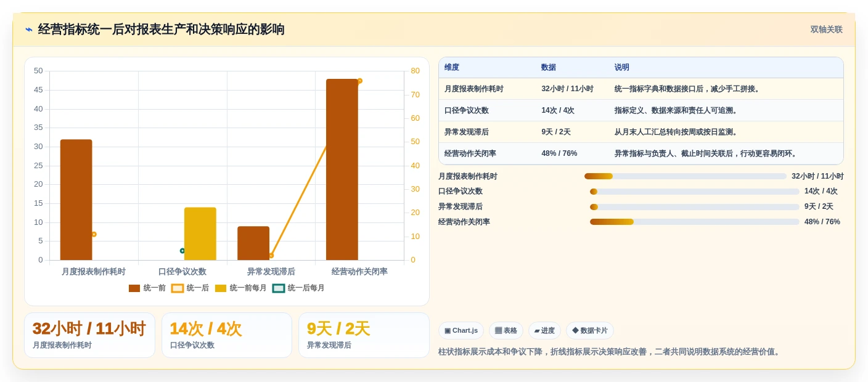Click the 月度报表制作耗时 brown bar in chart

click(76, 200)
